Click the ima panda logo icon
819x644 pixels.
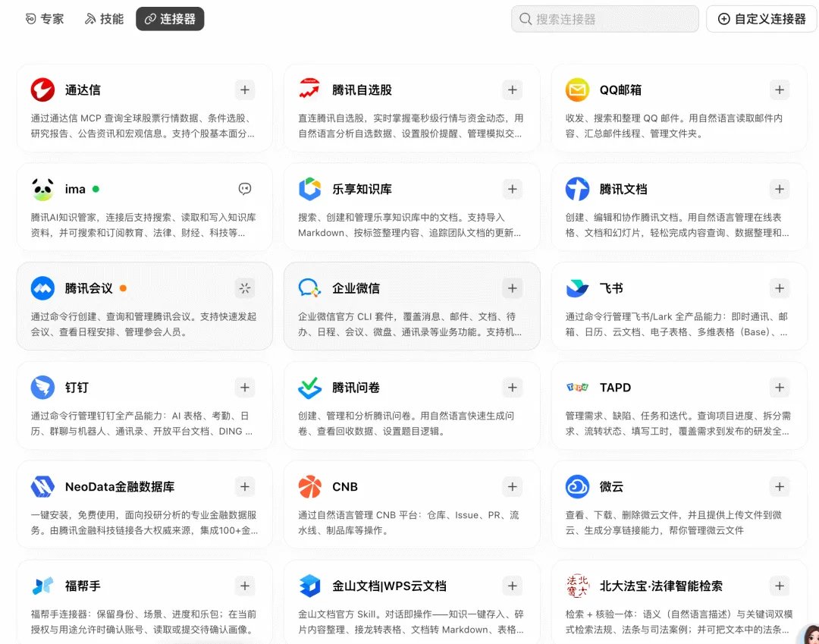tap(42, 189)
